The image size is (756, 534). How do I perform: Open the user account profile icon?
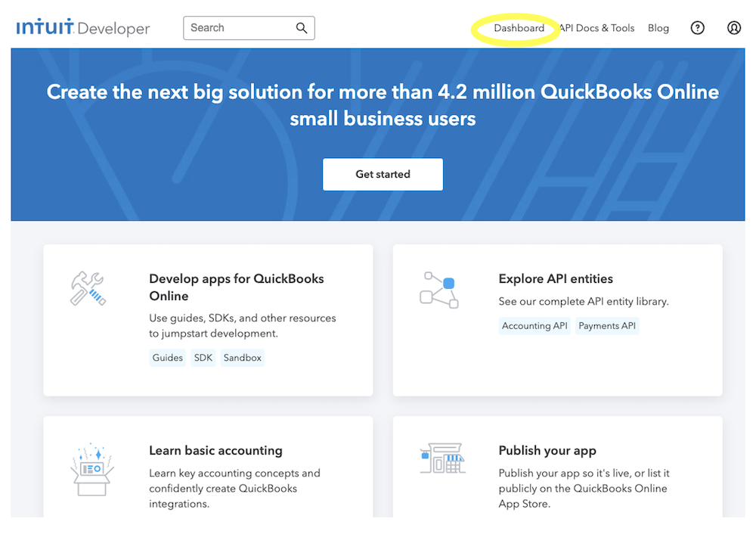point(734,28)
